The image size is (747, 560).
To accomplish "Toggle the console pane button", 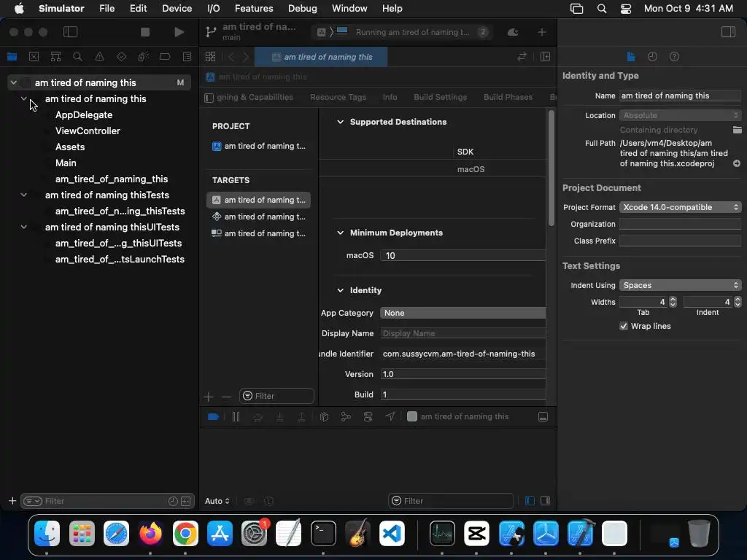I will click(x=546, y=500).
